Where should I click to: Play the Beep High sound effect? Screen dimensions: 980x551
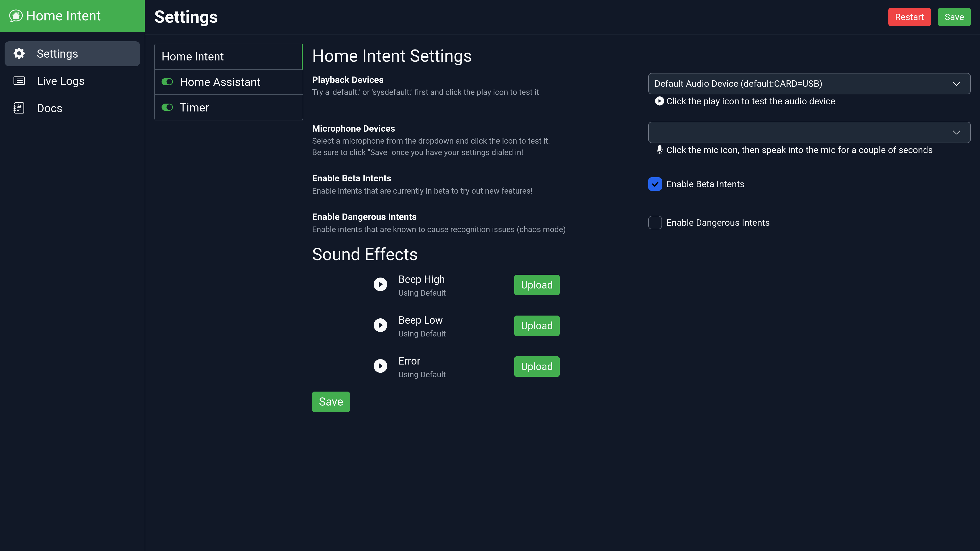tap(380, 284)
